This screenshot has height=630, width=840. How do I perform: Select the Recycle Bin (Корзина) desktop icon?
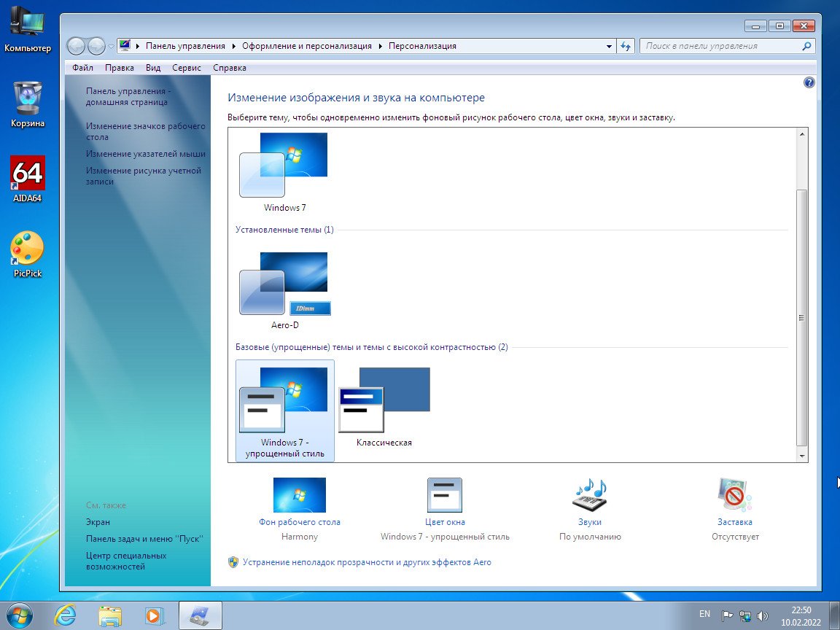27,104
